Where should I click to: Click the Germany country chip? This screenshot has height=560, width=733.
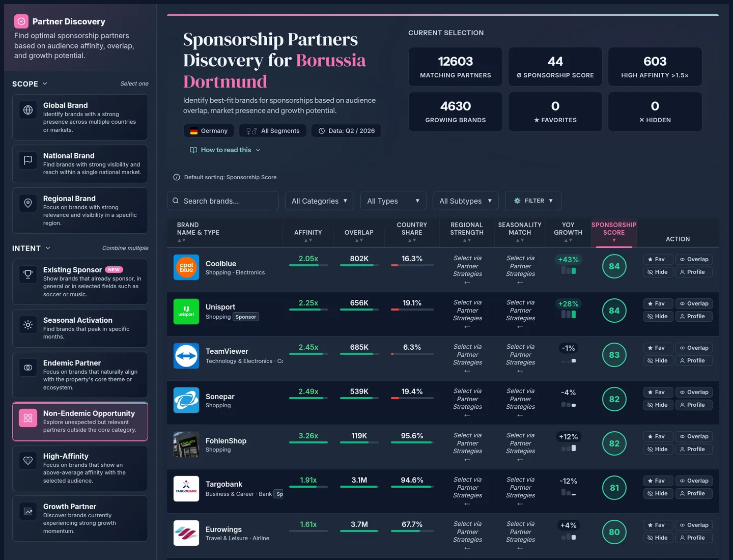[209, 131]
